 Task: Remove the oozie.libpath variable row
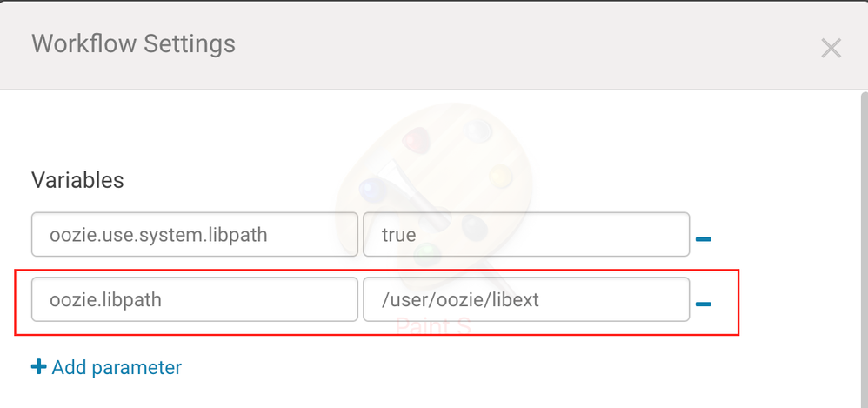704,304
